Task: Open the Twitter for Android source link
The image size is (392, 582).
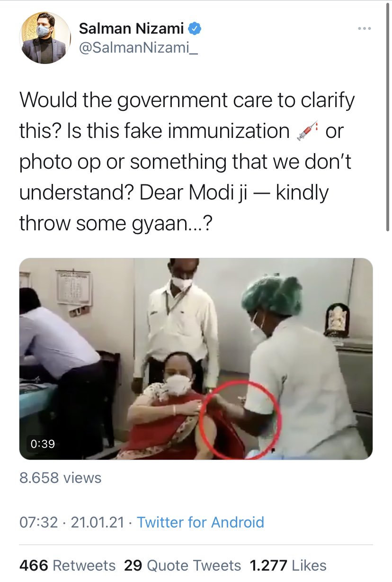Action: [200, 522]
